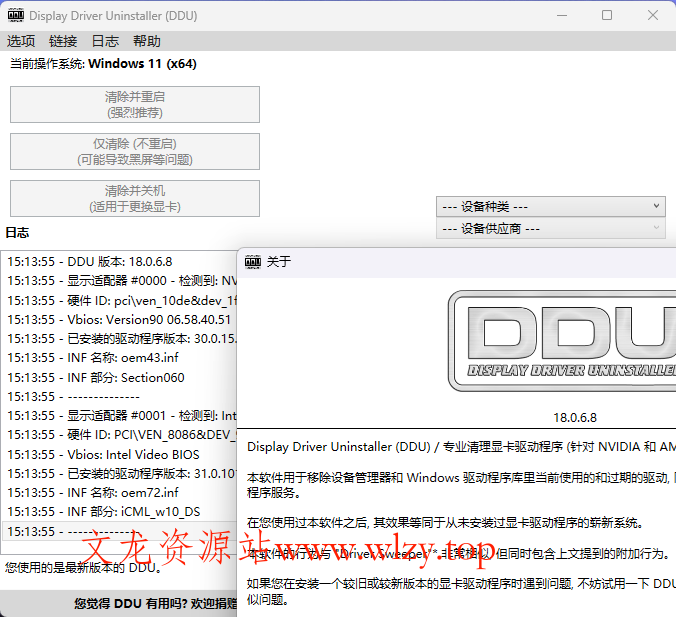Click 当前操作系统: Windows 11 (x64) label
The width and height of the screenshot is (676, 617).
point(103,64)
